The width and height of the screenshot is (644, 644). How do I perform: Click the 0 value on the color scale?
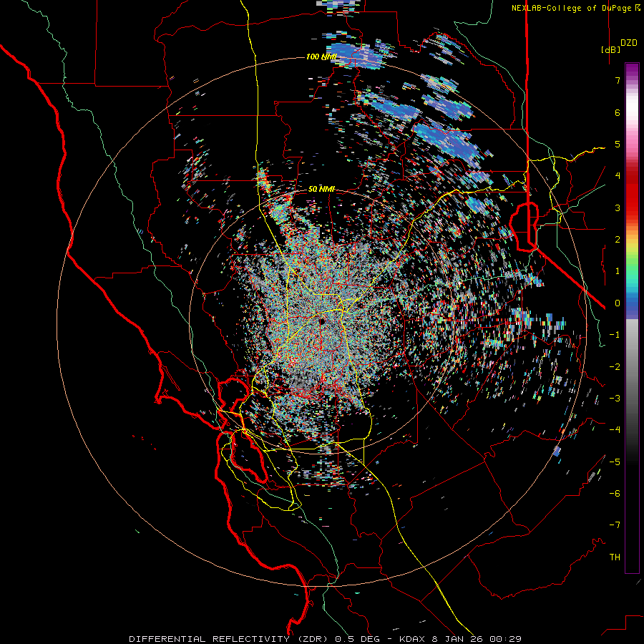tap(618, 303)
